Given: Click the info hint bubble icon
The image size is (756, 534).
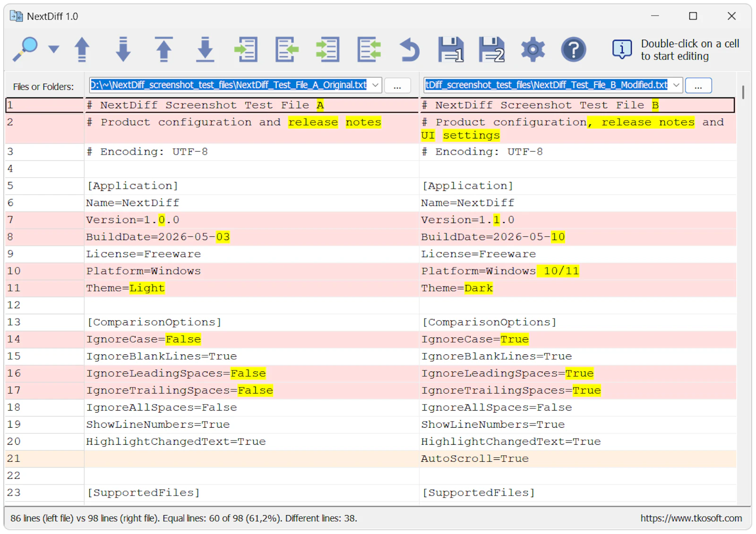Looking at the screenshot, I should 622,49.
